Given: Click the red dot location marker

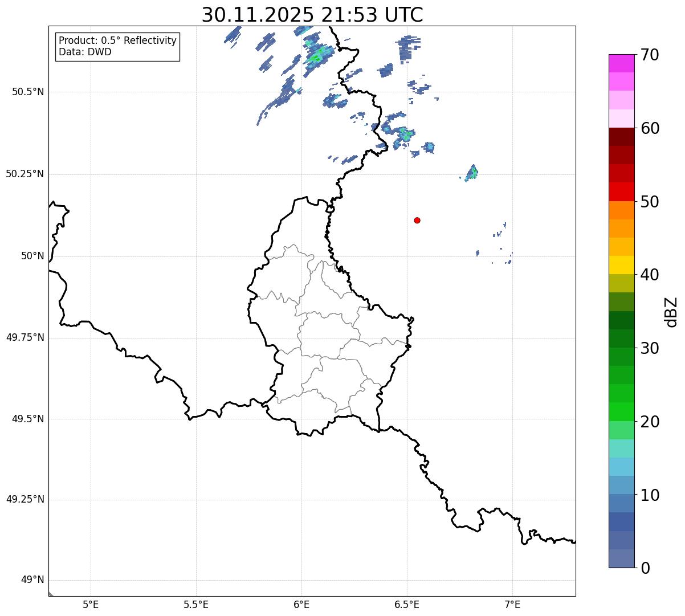Looking at the screenshot, I should click(417, 221).
